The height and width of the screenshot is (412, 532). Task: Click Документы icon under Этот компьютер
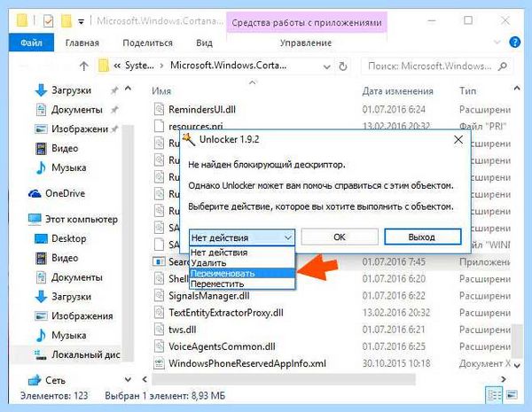[x=41, y=277]
